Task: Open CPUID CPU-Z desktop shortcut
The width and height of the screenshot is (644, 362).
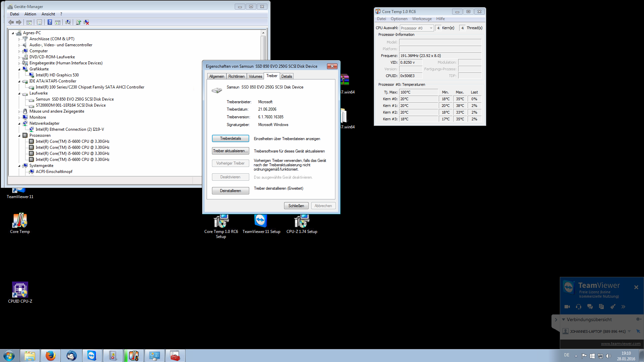Action: [20, 293]
